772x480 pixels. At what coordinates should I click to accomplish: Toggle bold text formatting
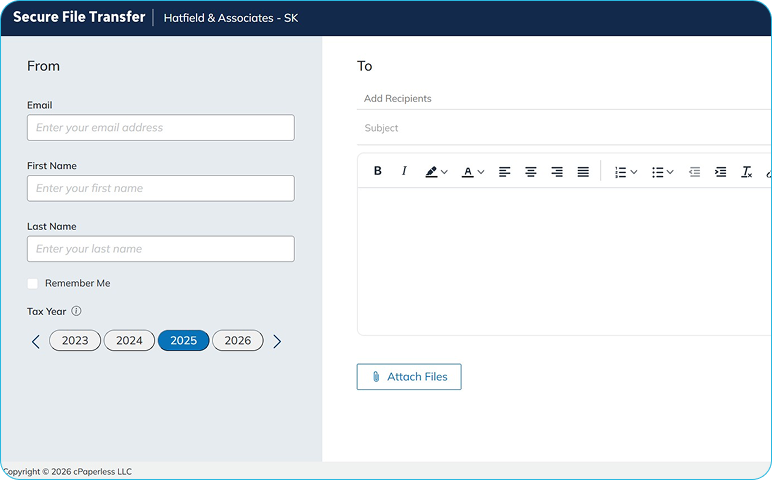(x=378, y=171)
